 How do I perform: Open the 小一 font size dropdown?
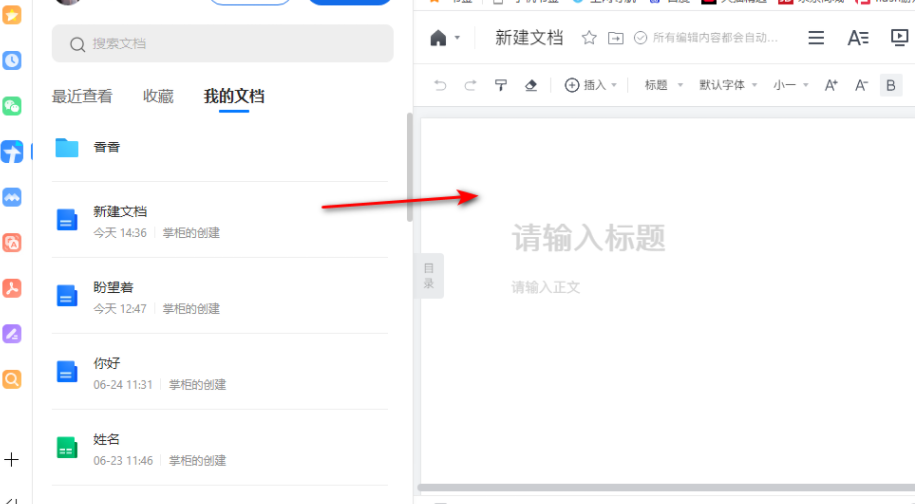tap(791, 85)
